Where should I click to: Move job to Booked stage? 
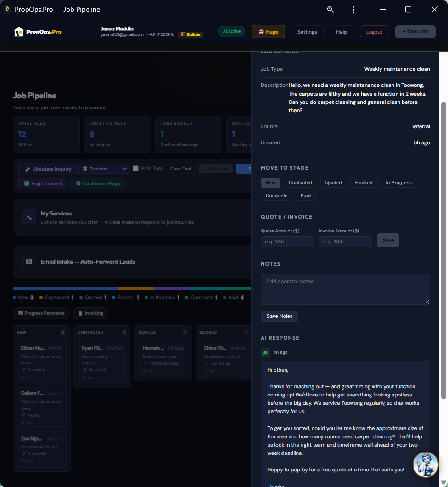[364, 183]
